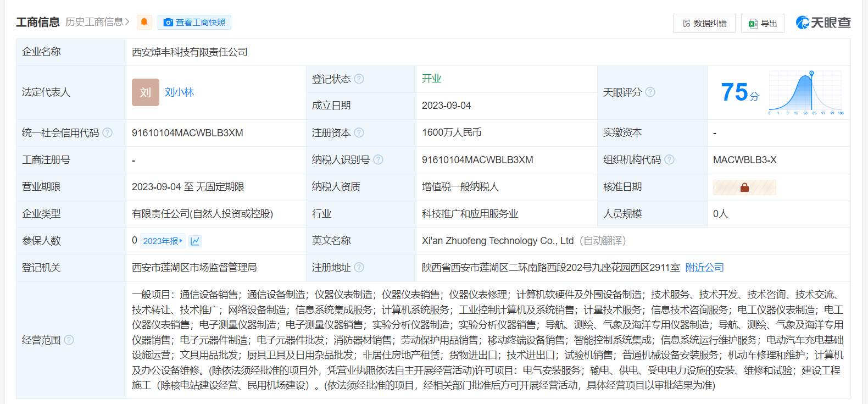The height and width of the screenshot is (404, 868).
Task: Click the trend chart icon in 参保人数 row
Action: [195, 241]
